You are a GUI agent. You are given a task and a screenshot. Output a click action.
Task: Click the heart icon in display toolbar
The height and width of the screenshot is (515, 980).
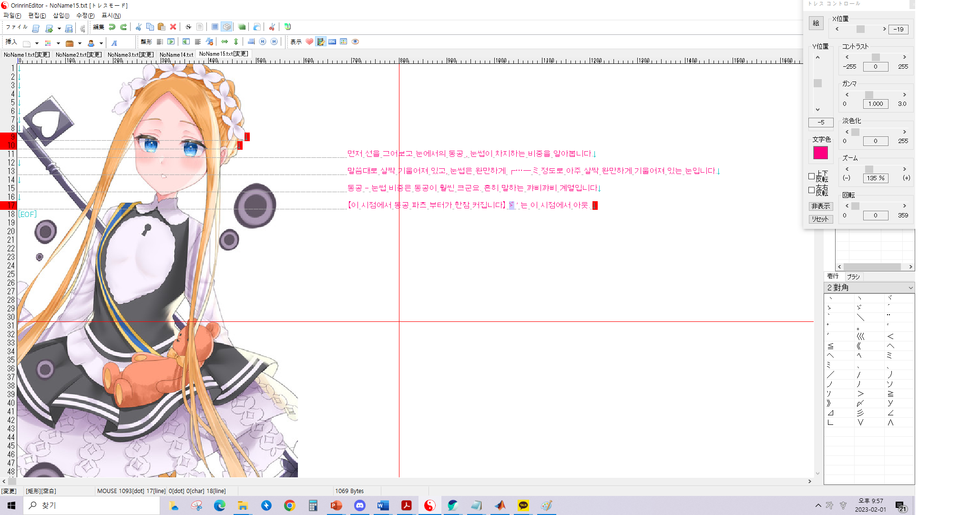pos(309,42)
